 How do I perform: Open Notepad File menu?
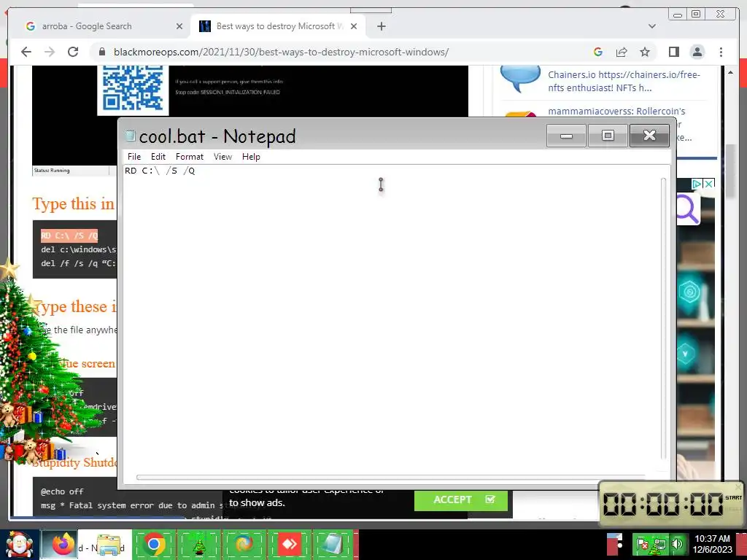(x=134, y=157)
